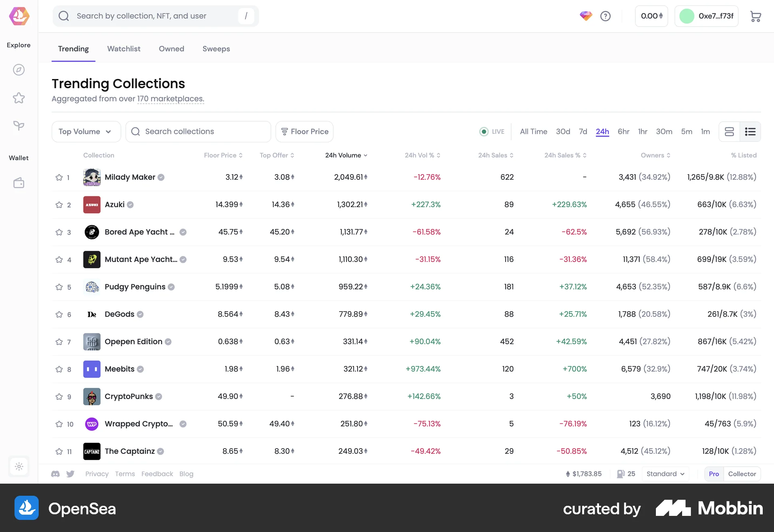Open the Wallet icon in sidebar
This screenshot has height=532, width=774.
pyautogui.click(x=19, y=182)
